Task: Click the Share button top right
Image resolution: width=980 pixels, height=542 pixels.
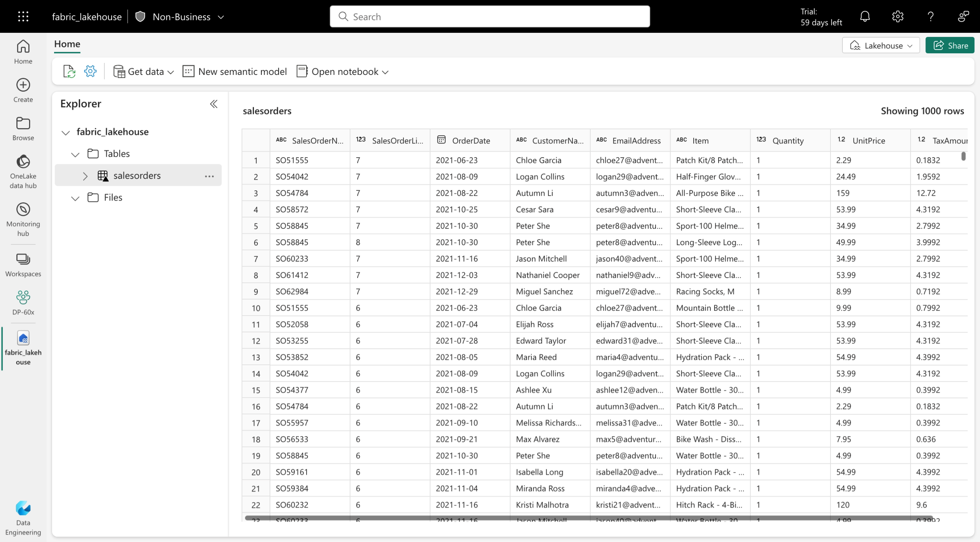Action: point(952,45)
